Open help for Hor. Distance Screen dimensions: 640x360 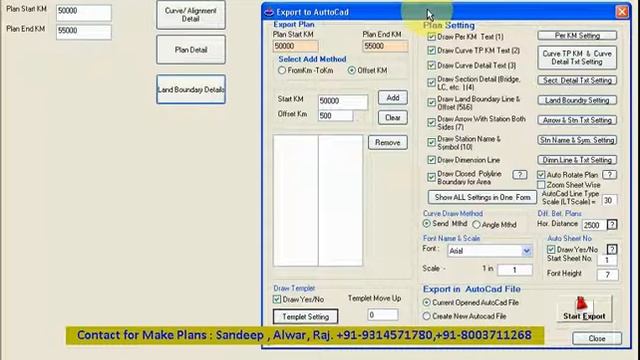click(612, 224)
